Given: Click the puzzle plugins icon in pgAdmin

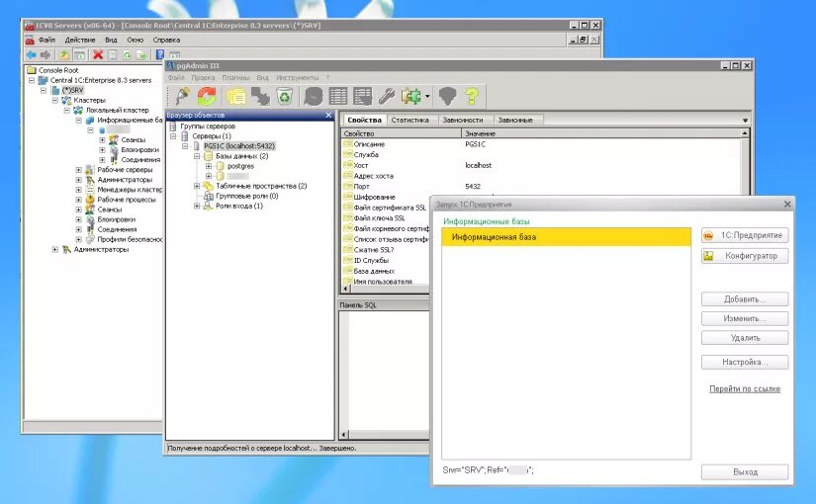Looking at the screenshot, I should tap(411, 96).
